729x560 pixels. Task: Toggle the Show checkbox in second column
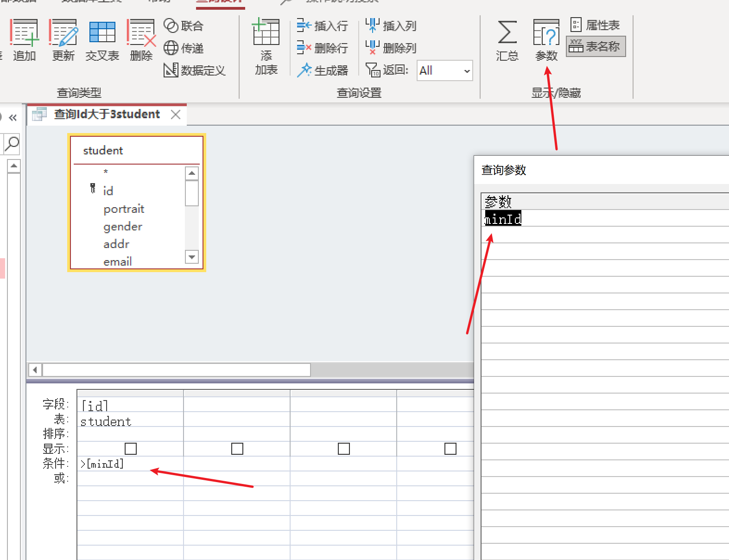237,449
